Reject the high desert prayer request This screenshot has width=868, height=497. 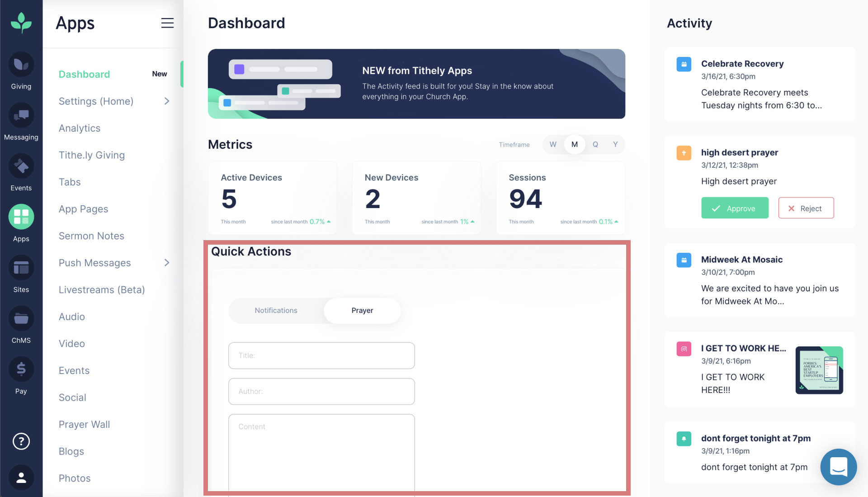coord(806,208)
